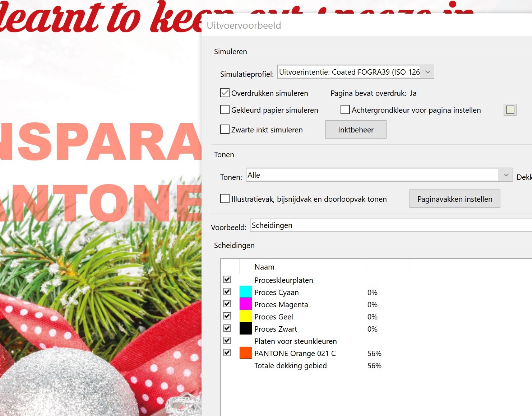
Task: Uncheck the Proceskleurplaten checkbox
Action: point(227,279)
